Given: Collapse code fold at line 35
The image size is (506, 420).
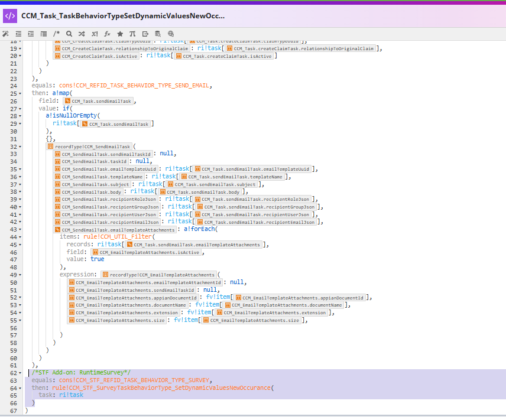Looking at the screenshot, I should click(x=20, y=170).
